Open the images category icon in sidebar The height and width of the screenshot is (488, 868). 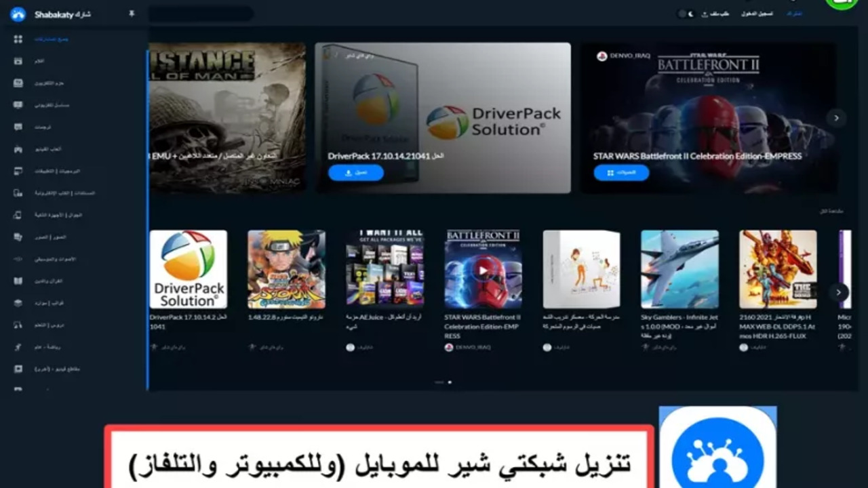pos(18,237)
